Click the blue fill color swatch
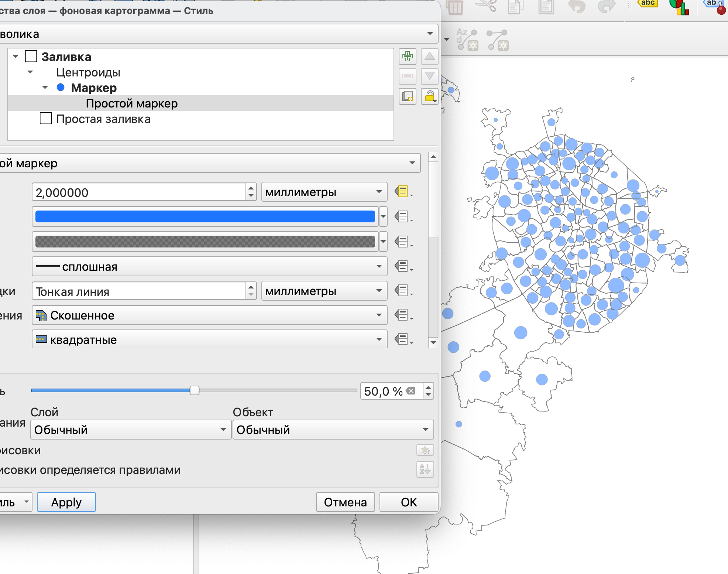This screenshot has width=728, height=574. pos(205,216)
